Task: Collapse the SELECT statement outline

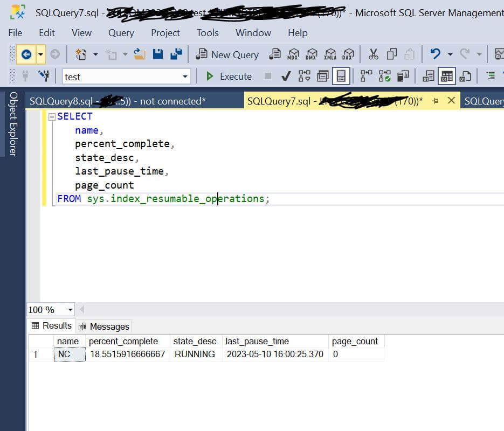Action: [52, 117]
